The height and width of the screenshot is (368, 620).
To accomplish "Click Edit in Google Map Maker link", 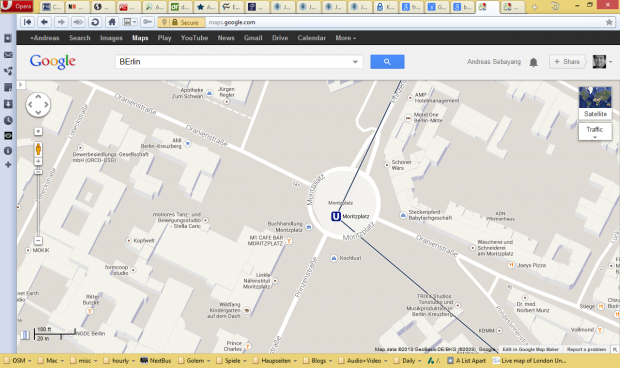I will (x=531, y=349).
